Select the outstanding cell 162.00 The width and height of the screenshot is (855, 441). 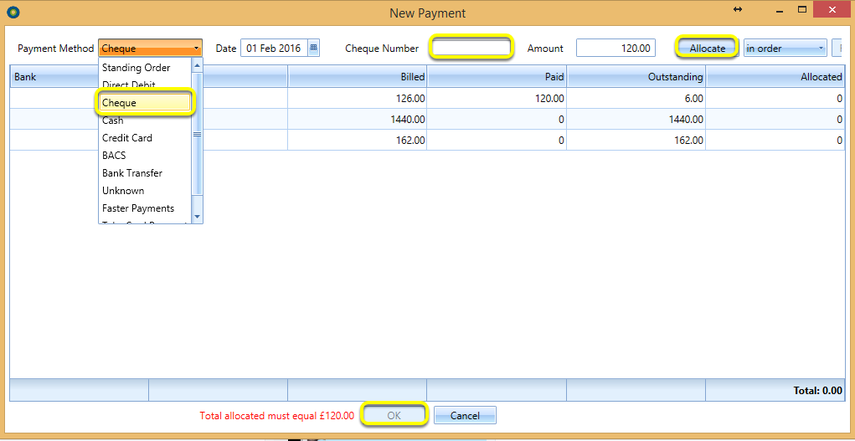click(x=636, y=140)
